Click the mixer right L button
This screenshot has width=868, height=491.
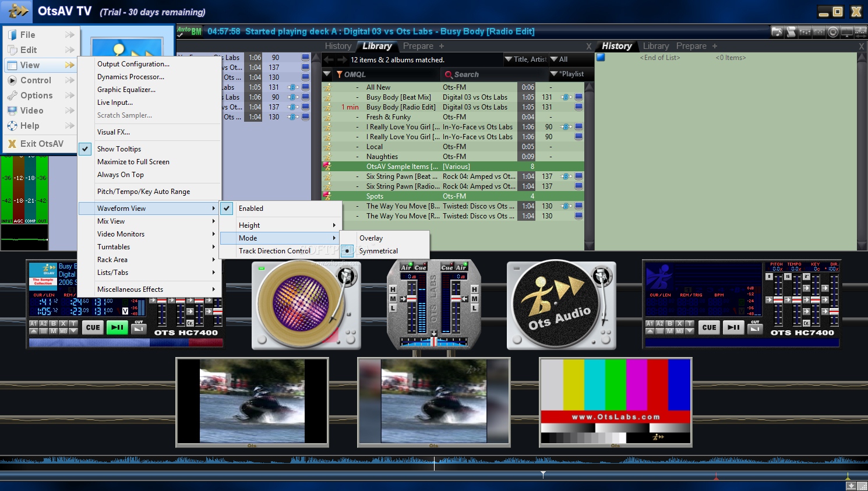[x=474, y=308]
